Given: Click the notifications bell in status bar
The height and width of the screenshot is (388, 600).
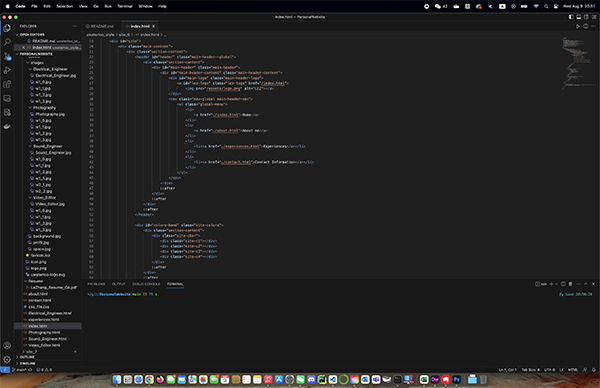Looking at the screenshot, I should click(594, 370).
